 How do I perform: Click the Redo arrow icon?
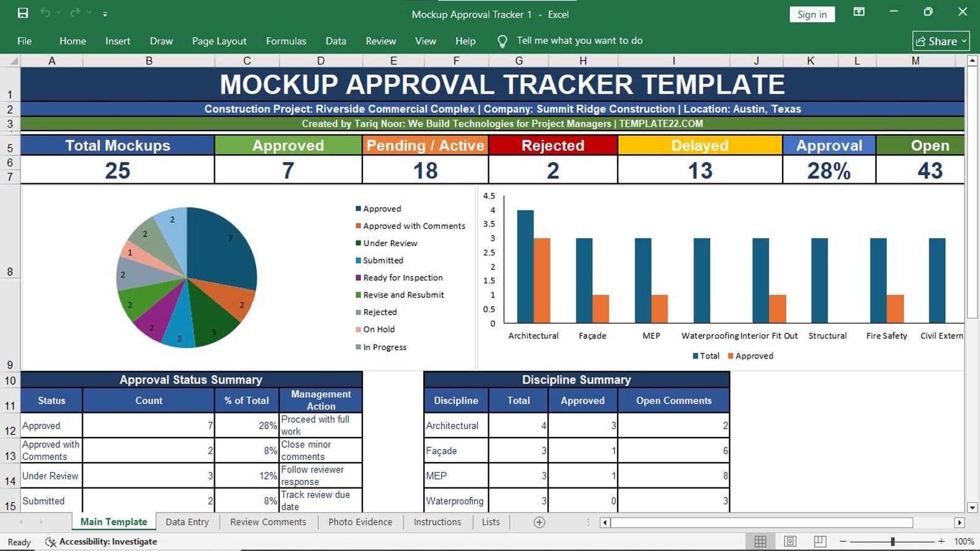(75, 13)
